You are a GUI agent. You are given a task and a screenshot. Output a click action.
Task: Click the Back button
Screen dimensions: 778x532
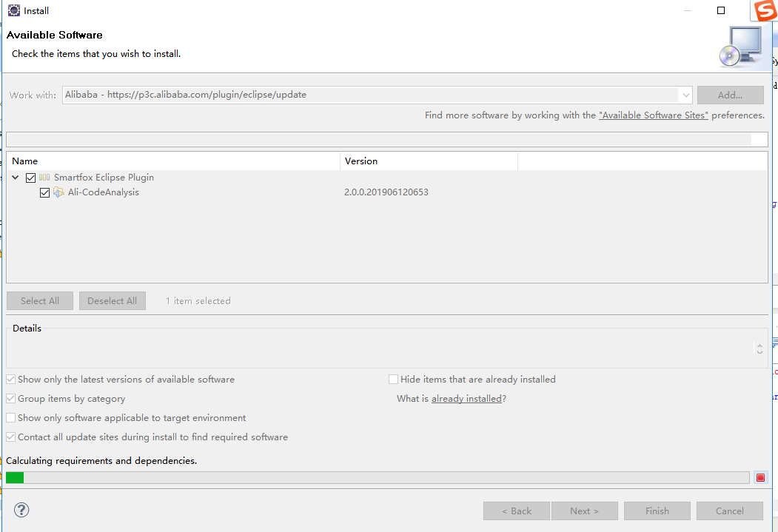point(517,511)
